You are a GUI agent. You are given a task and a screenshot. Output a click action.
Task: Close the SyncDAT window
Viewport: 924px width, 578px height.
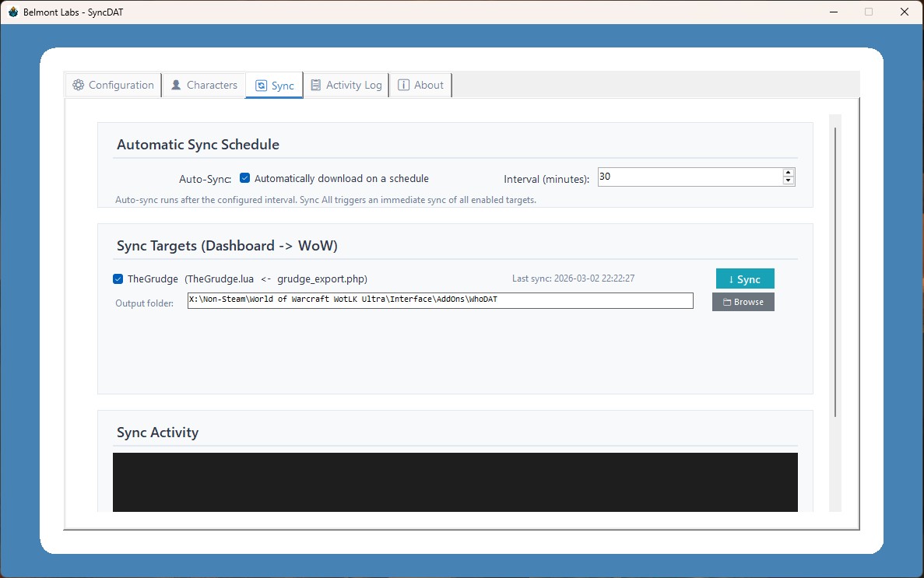coord(904,12)
